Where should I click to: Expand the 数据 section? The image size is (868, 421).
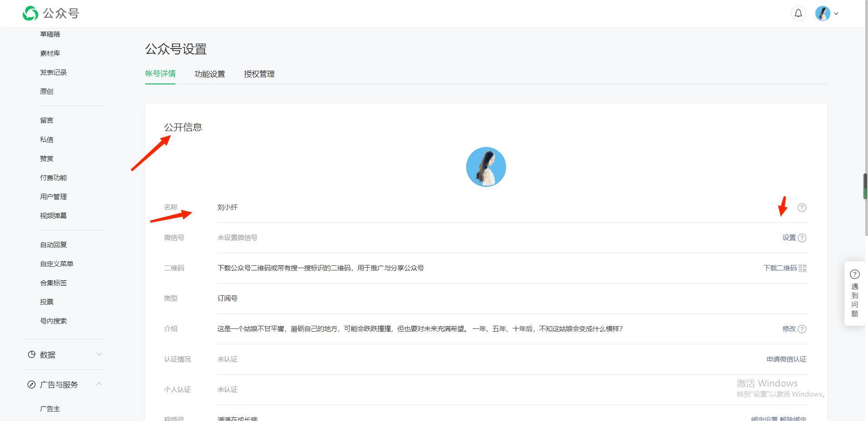[99, 354]
